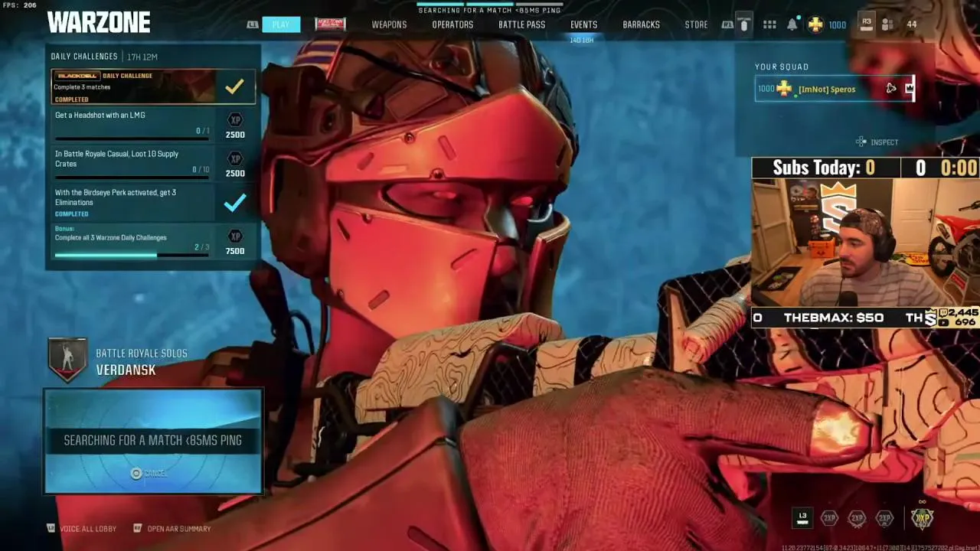Activate the third 2XP battle pass token icon
980x551 pixels.
(x=884, y=518)
